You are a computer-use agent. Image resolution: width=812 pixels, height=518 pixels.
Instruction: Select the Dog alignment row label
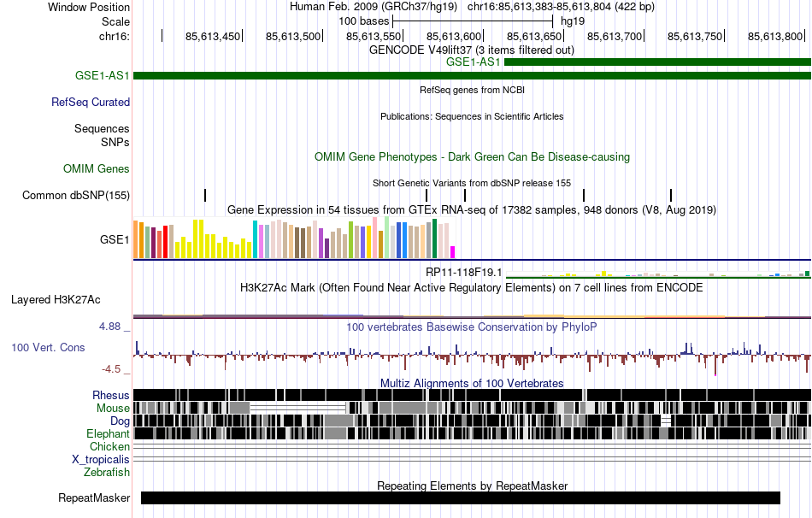click(x=120, y=421)
